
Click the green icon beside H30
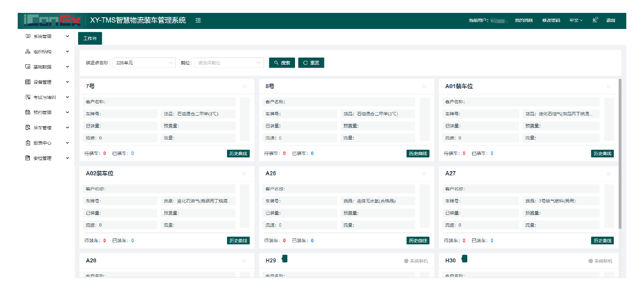pyautogui.click(x=464, y=259)
